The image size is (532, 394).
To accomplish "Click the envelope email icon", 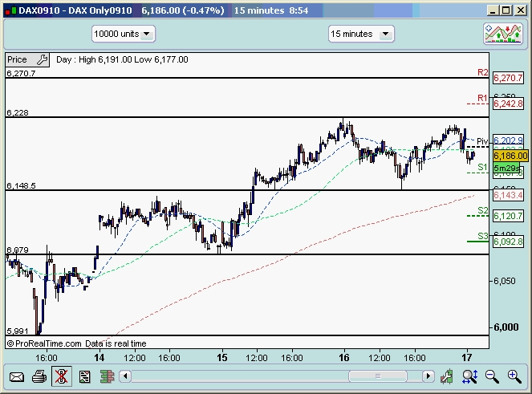I will 16,376.
